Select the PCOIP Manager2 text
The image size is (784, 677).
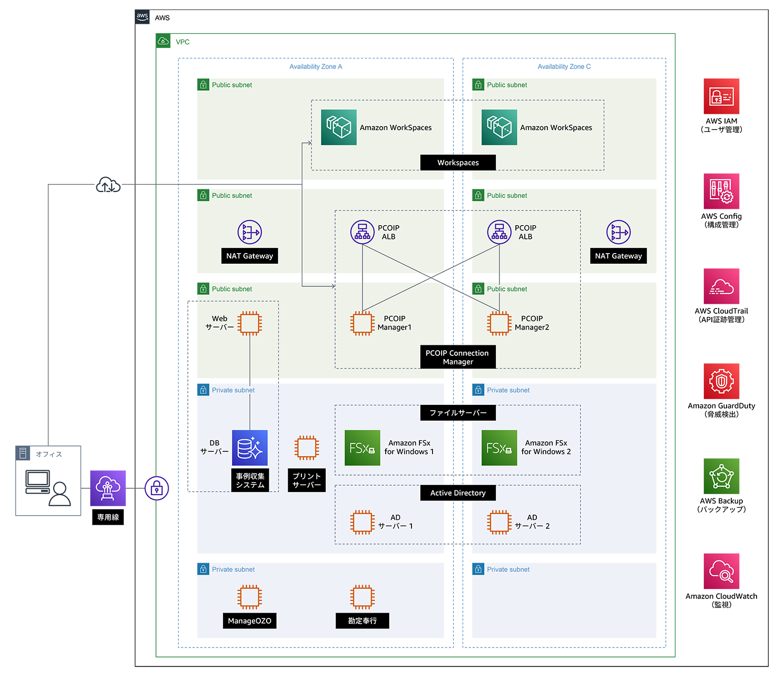coord(532,323)
